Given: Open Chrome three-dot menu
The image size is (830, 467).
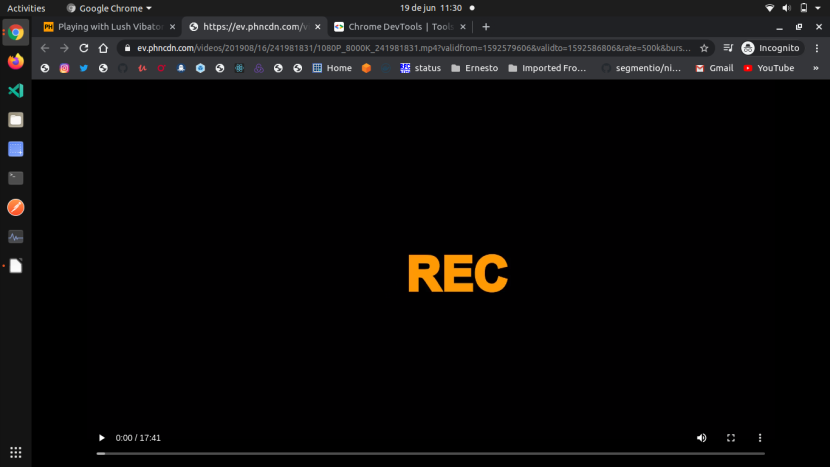Looking at the screenshot, I should 816,48.
